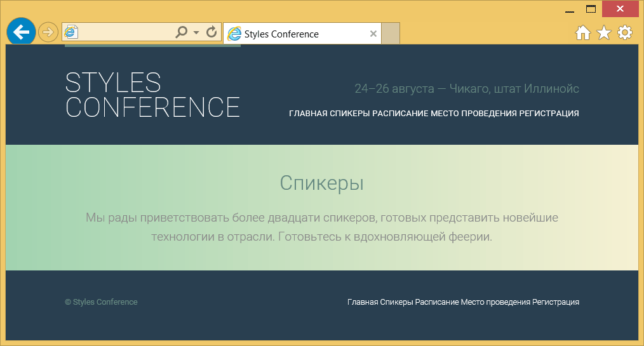The height and width of the screenshot is (346, 644).
Task: Close the Styles Conference tab
Action: click(x=373, y=34)
